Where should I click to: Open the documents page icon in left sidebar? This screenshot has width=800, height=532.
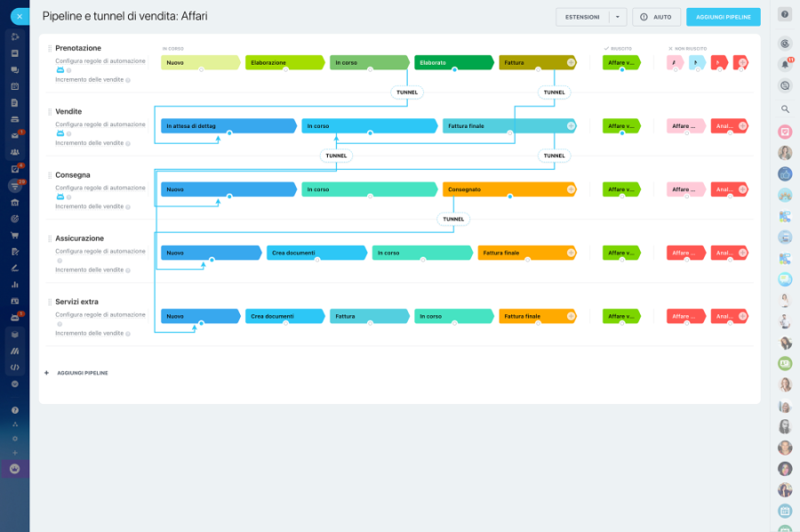tap(15, 103)
